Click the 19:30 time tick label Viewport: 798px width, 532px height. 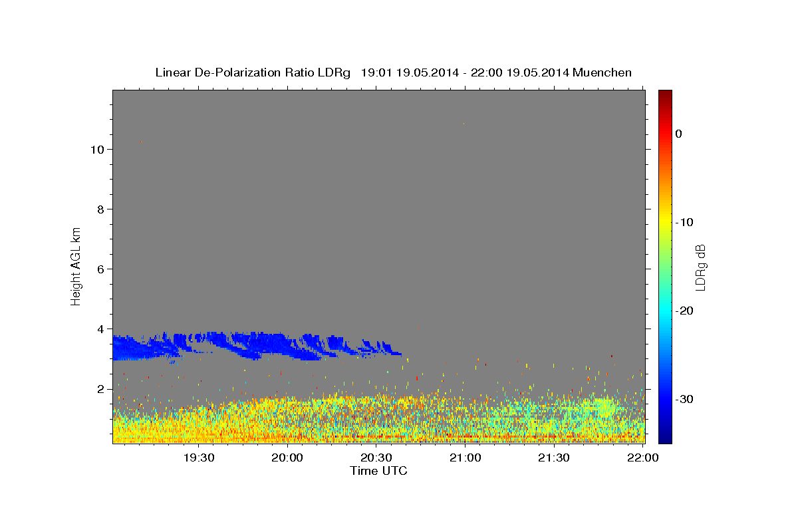tap(199, 458)
